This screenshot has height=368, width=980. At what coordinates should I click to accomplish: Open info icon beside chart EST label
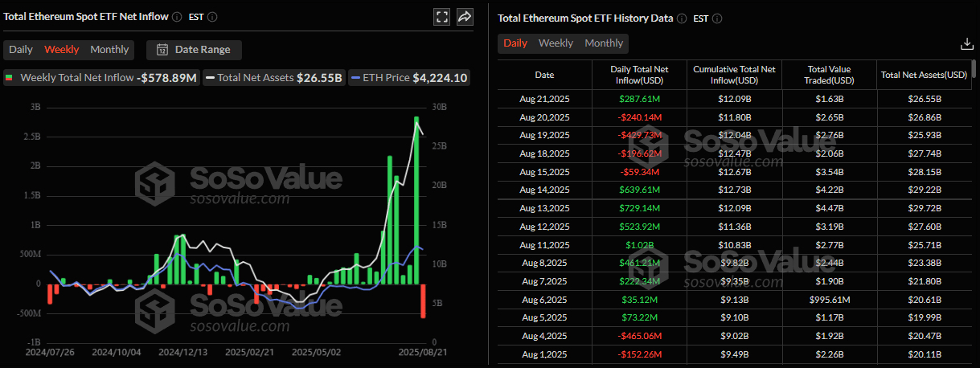tap(212, 17)
